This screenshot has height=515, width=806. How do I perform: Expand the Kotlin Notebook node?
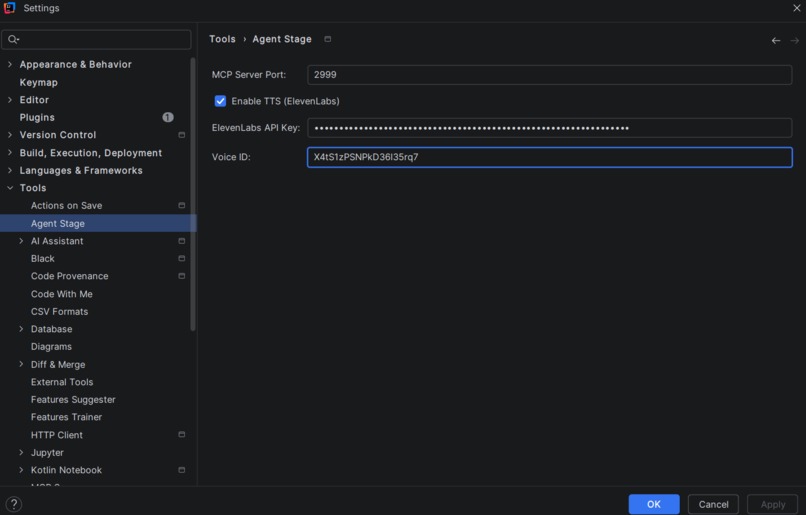(x=21, y=470)
